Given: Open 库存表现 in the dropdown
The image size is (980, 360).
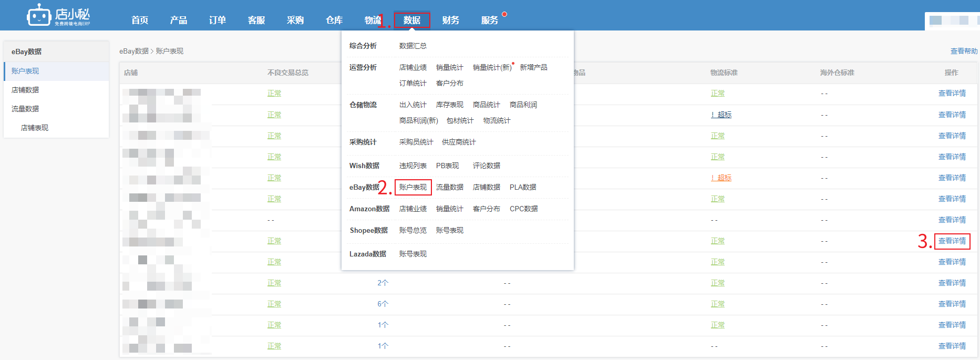Looking at the screenshot, I should coord(450,105).
